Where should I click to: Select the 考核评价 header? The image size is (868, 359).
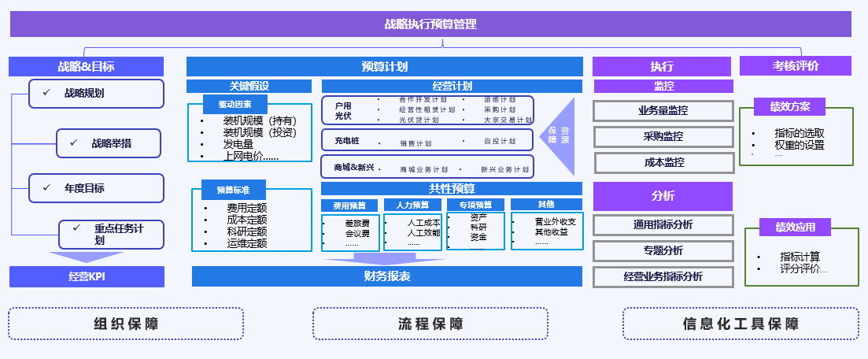click(x=796, y=66)
